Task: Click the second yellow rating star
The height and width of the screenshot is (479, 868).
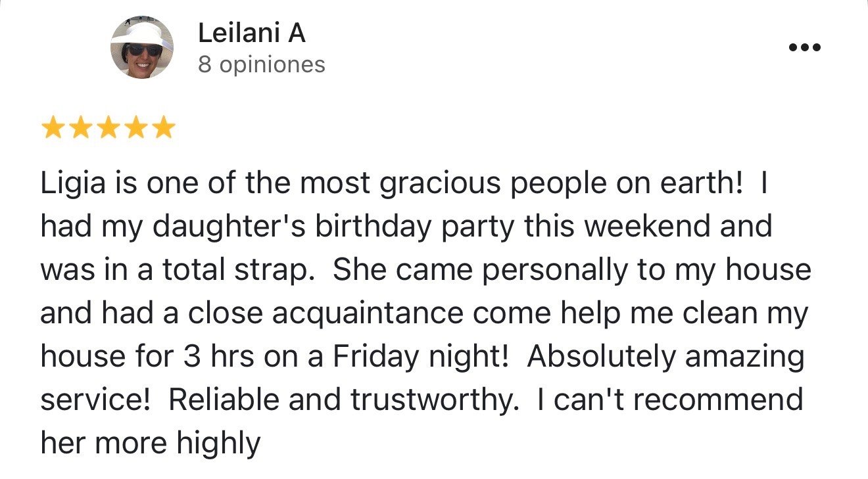Action: 80,127
